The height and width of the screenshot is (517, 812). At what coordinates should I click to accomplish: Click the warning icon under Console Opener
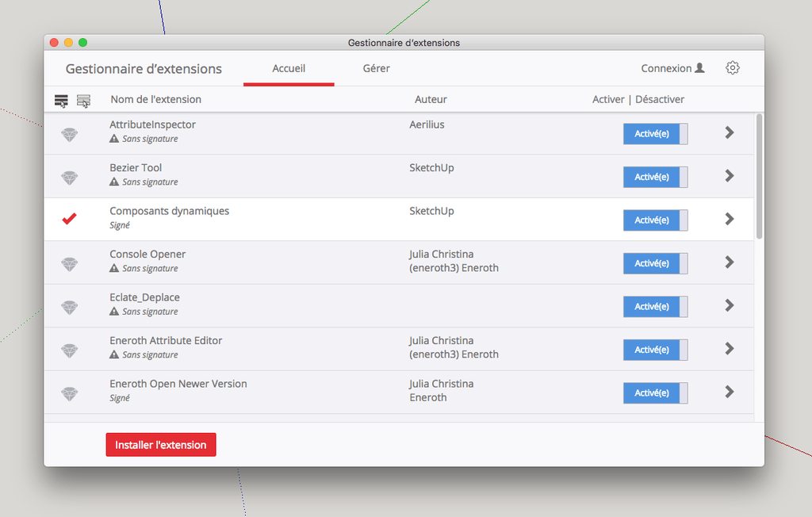(114, 268)
